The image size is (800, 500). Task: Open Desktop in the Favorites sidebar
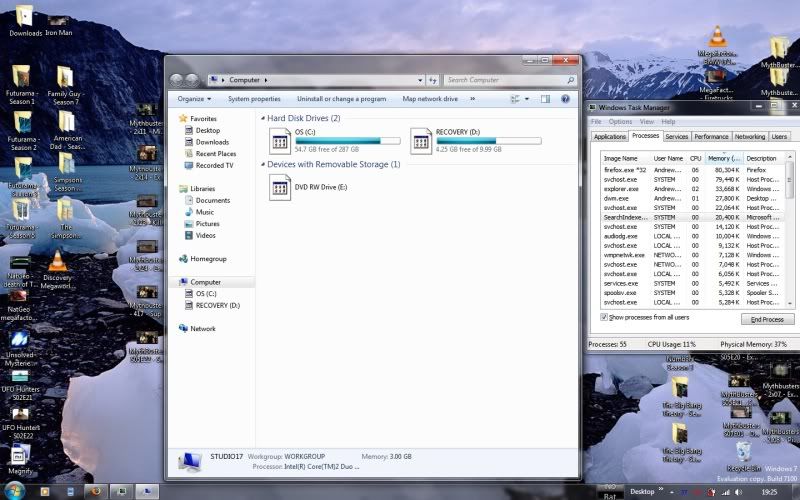coord(208,130)
